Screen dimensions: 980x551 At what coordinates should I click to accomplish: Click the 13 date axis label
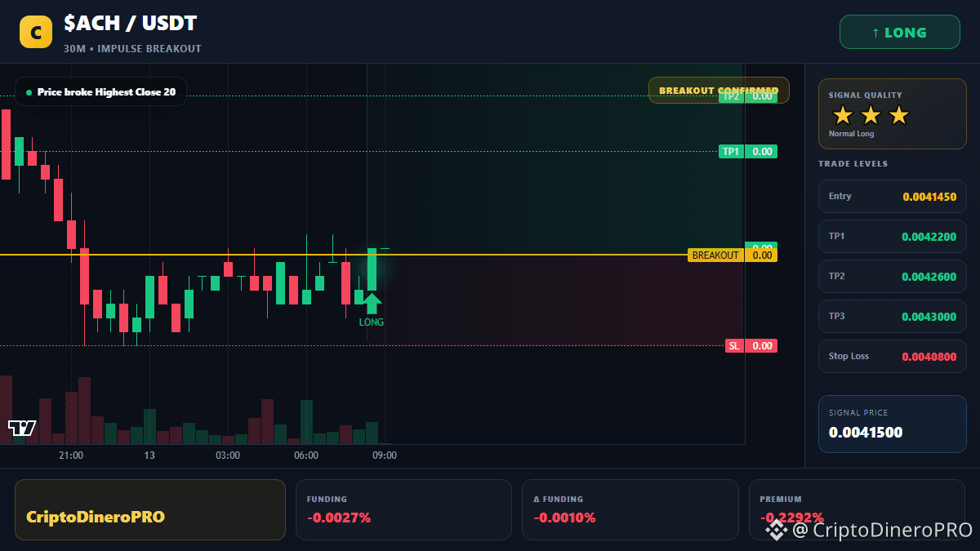149,455
